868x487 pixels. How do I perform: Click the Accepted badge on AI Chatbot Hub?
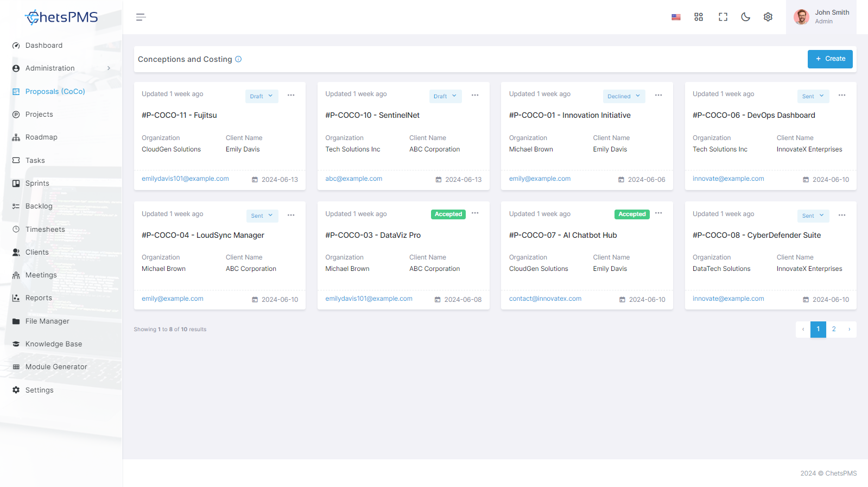pos(632,214)
